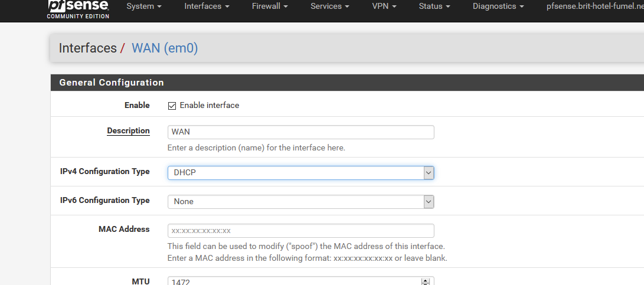Open the Interfaces menu
644x285 pixels.
point(207,6)
